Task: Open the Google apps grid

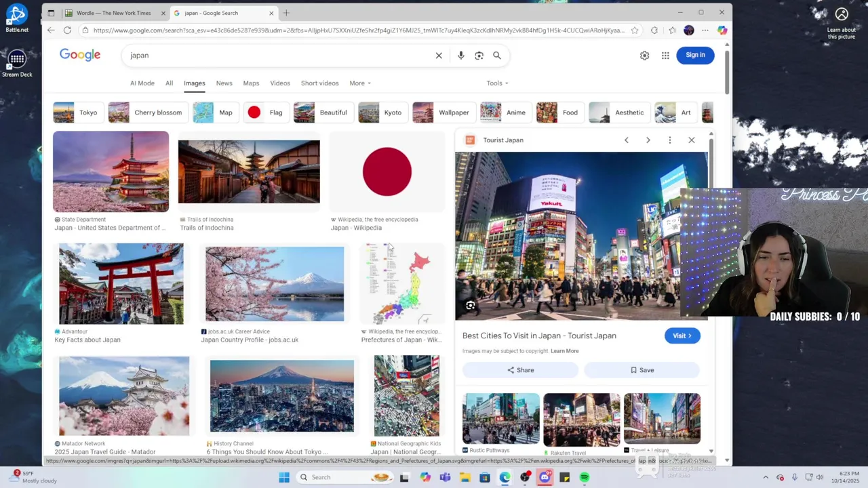Action: click(665, 56)
